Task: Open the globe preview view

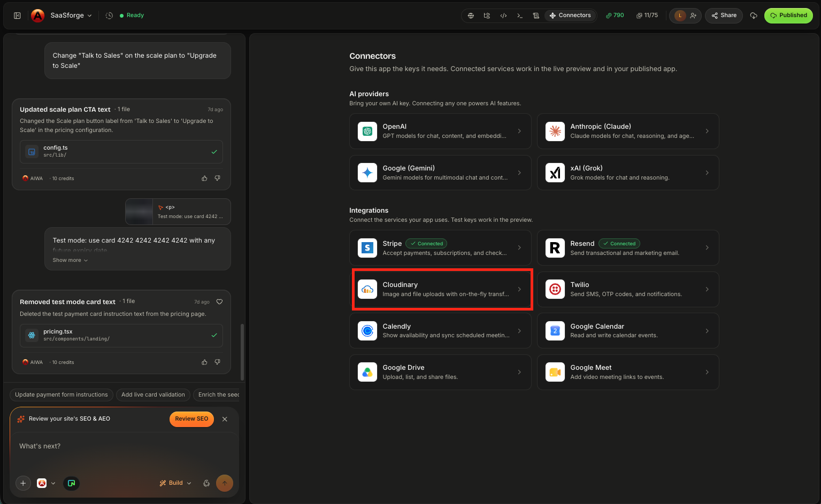Action: (471, 15)
